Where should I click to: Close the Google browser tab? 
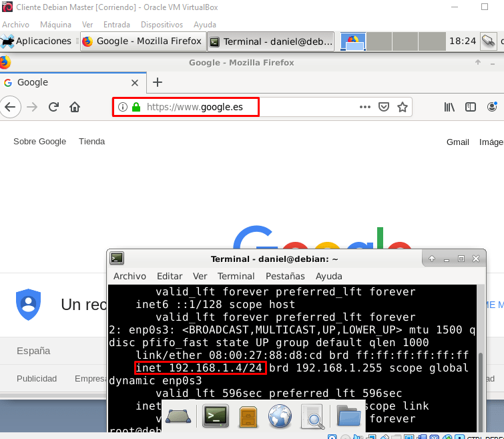pos(134,83)
